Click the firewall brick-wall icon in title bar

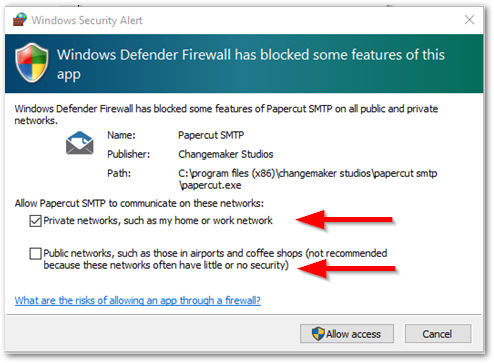pyautogui.click(x=20, y=20)
